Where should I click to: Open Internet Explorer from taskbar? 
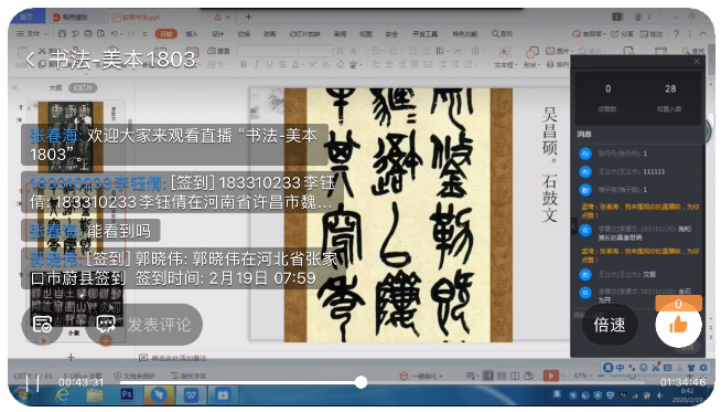(x=62, y=395)
